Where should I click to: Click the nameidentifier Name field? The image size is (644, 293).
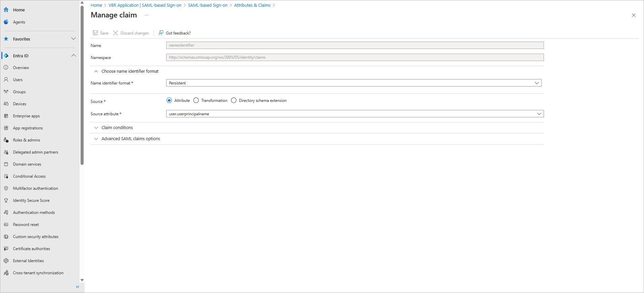pos(355,45)
